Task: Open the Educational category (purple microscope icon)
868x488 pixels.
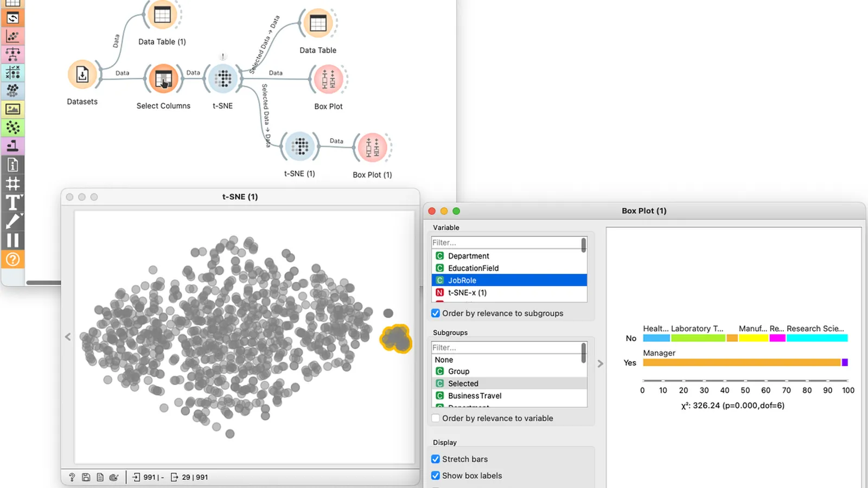Action: 13,145
